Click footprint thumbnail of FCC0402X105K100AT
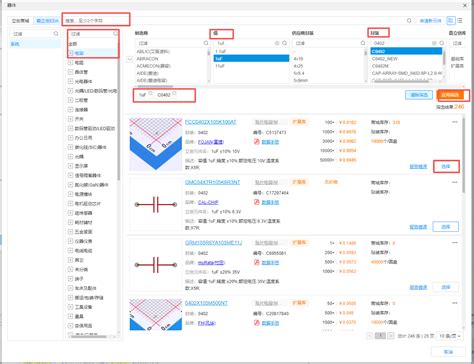This screenshot has height=364, width=474. point(156,144)
